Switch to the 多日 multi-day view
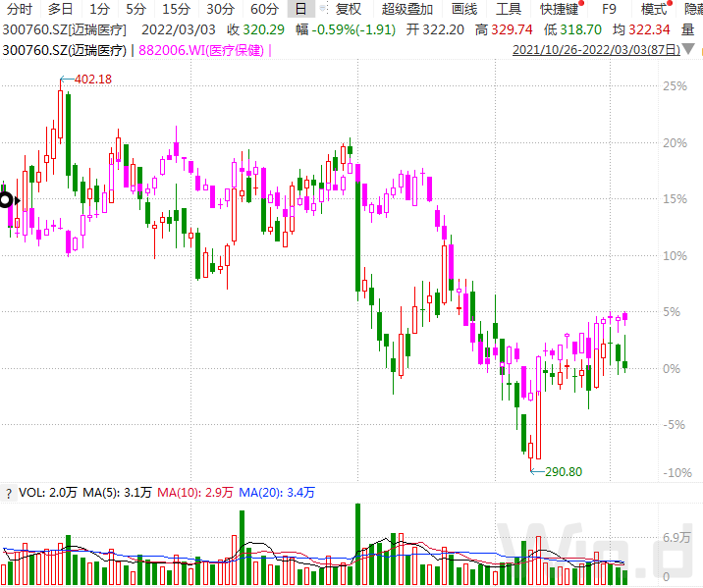Screen dimensions: 703x588 pos(61,9)
